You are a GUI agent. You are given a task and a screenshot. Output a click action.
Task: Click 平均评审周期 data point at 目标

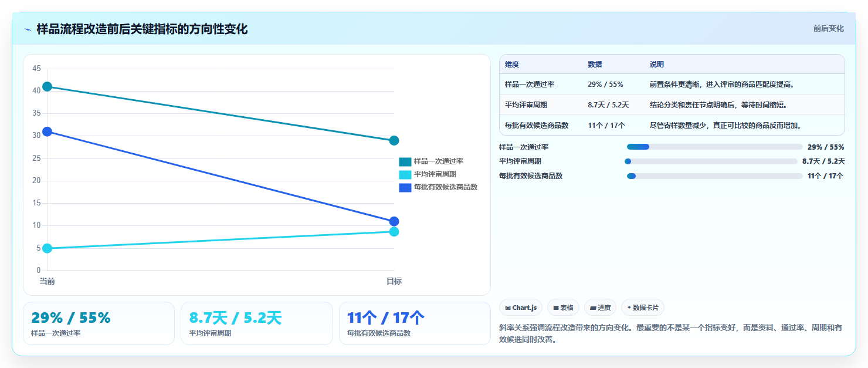(x=394, y=232)
